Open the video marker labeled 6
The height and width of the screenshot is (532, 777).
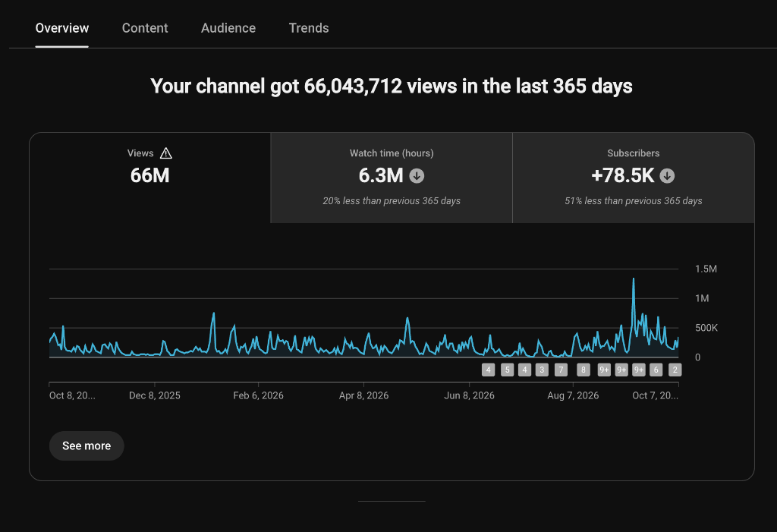(x=656, y=370)
